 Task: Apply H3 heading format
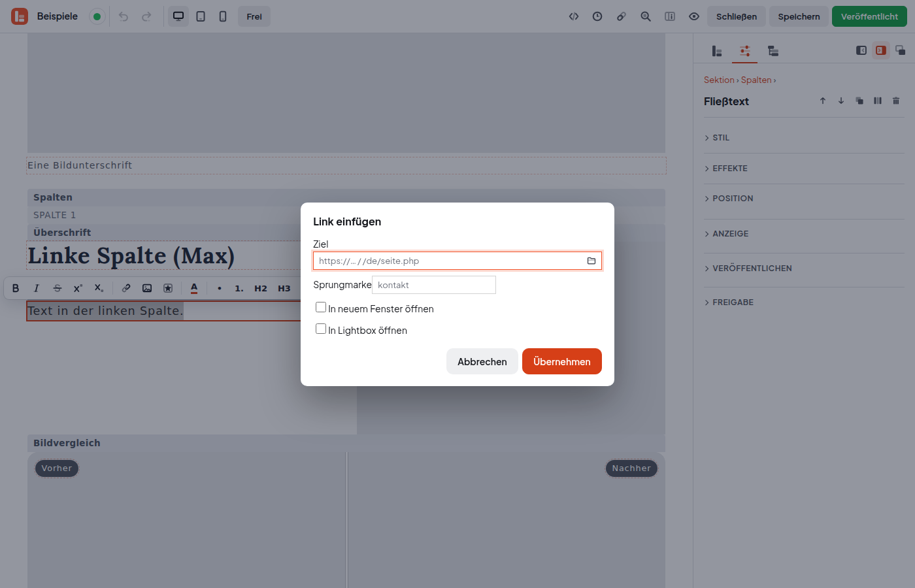(284, 288)
